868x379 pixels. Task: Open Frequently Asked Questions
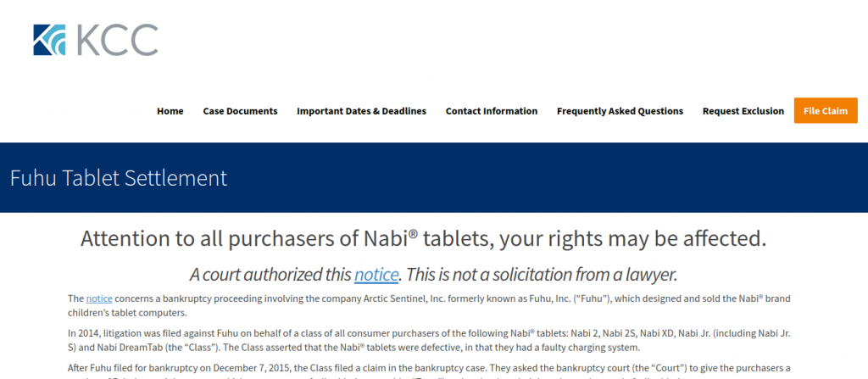coord(620,111)
